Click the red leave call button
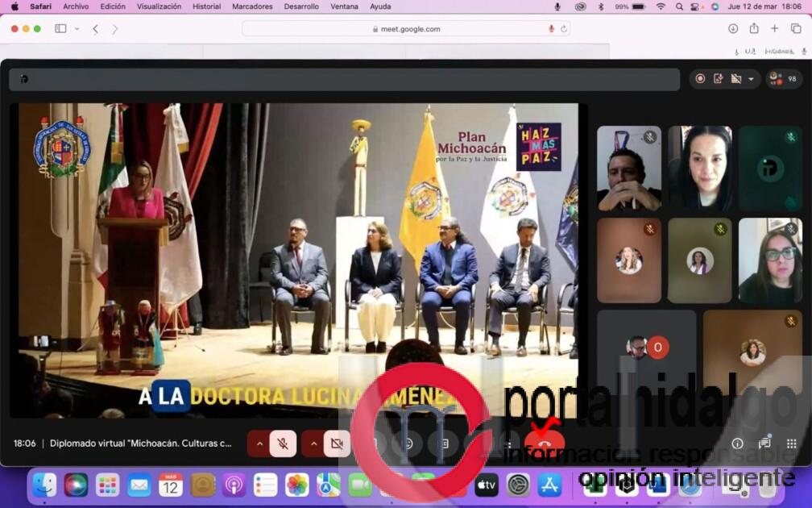Screen dimensions: 812x508 [545, 443]
